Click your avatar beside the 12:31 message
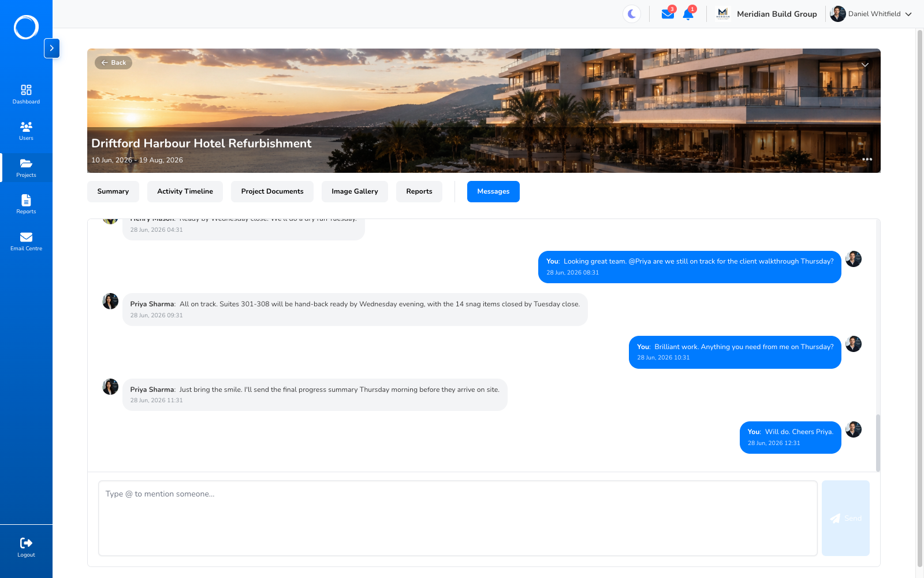924x578 pixels. click(x=854, y=429)
